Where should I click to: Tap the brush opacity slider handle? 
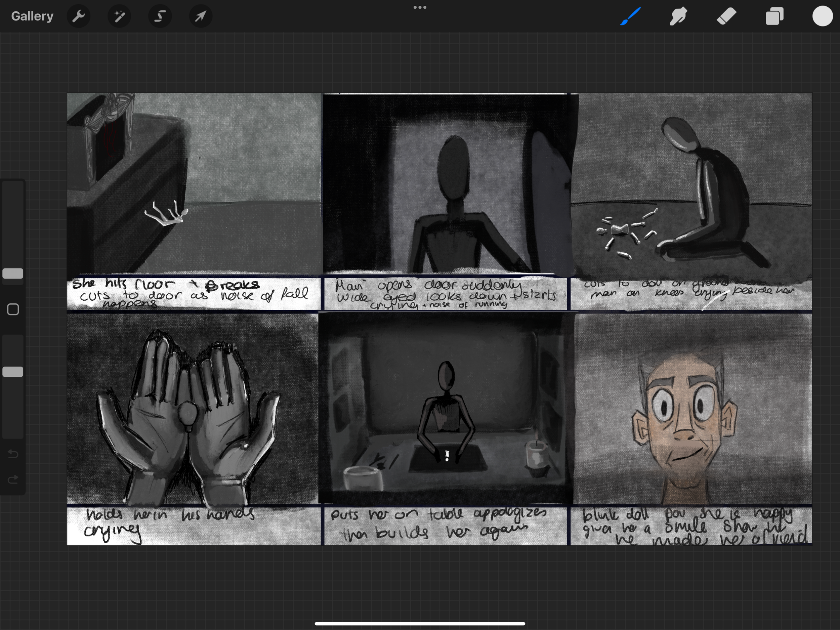(x=13, y=372)
